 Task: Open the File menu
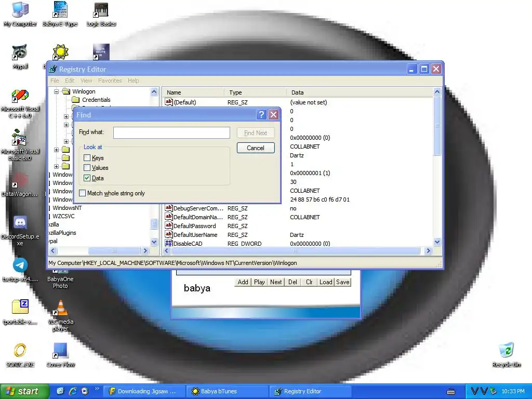(x=55, y=81)
